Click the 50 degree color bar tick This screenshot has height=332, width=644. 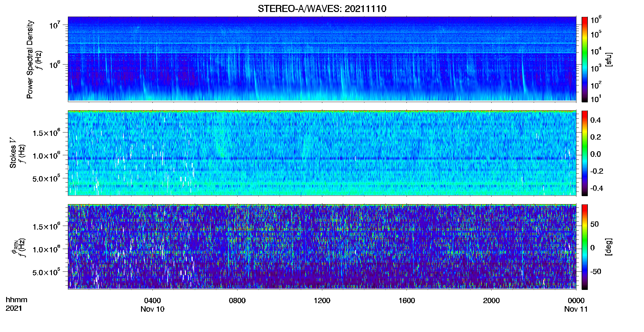click(595, 224)
